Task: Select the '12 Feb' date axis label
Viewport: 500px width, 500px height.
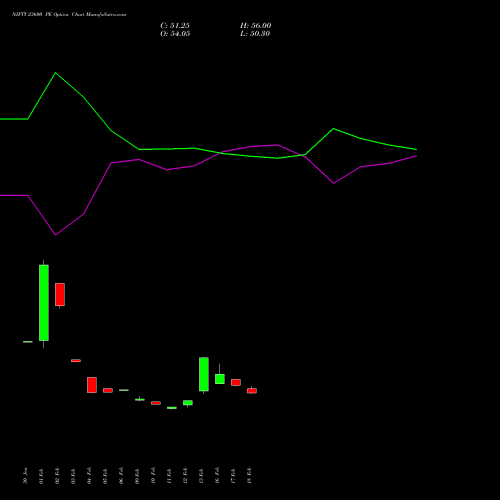Action: [185, 476]
